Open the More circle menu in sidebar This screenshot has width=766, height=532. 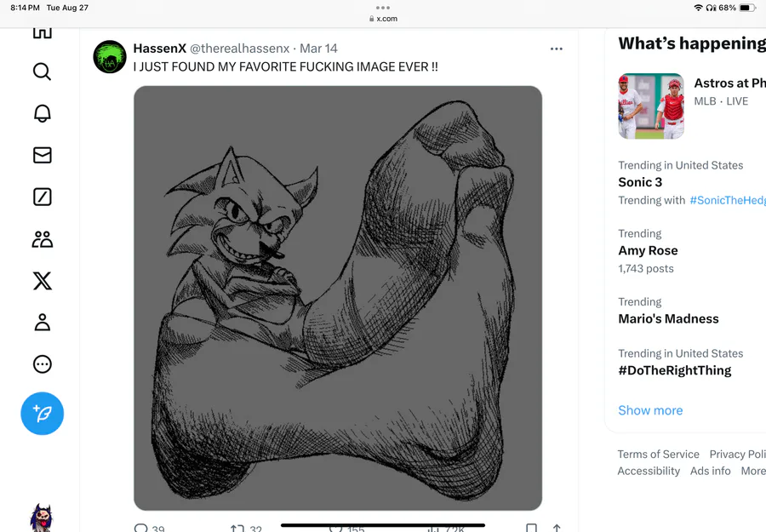tap(42, 364)
